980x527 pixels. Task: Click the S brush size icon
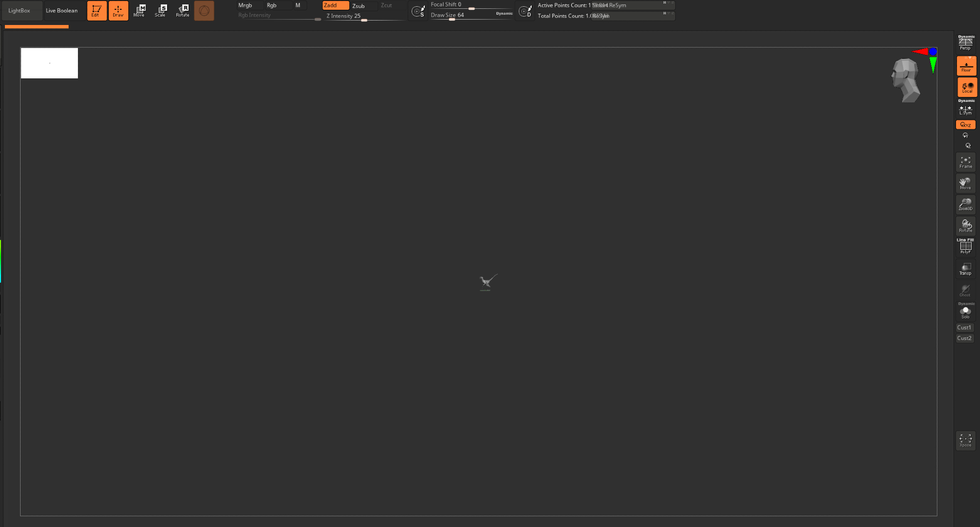tap(418, 11)
